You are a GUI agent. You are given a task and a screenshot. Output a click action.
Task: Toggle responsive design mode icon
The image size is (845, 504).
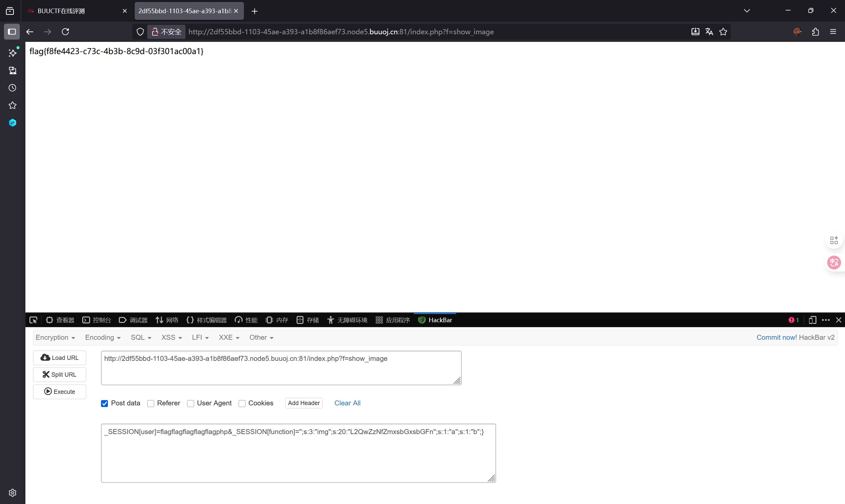click(x=812, y=320)
